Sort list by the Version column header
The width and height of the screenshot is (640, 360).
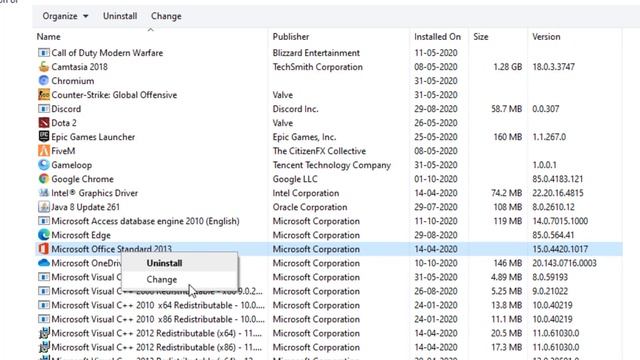coord(546,37)
